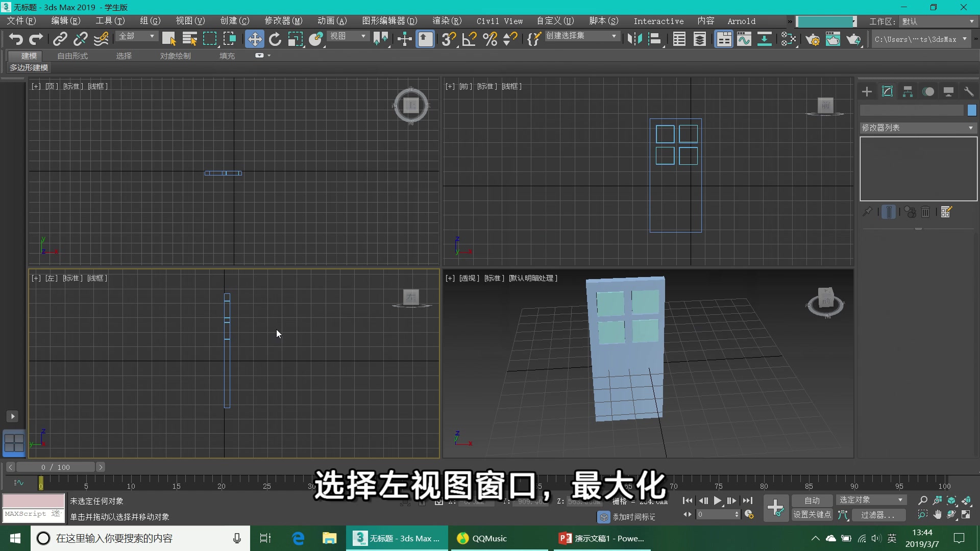Click the 过滤器... button
980x551 pixels.
[878, 515]
